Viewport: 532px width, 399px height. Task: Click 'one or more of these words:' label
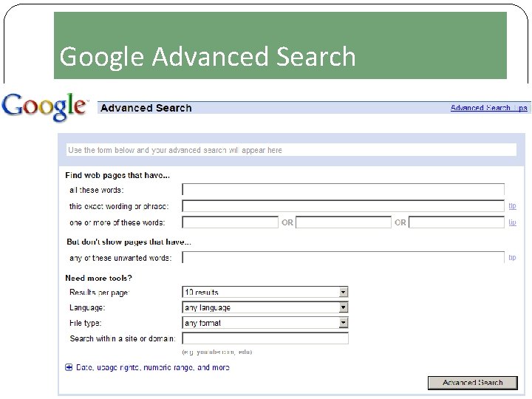tap(117, 222)
